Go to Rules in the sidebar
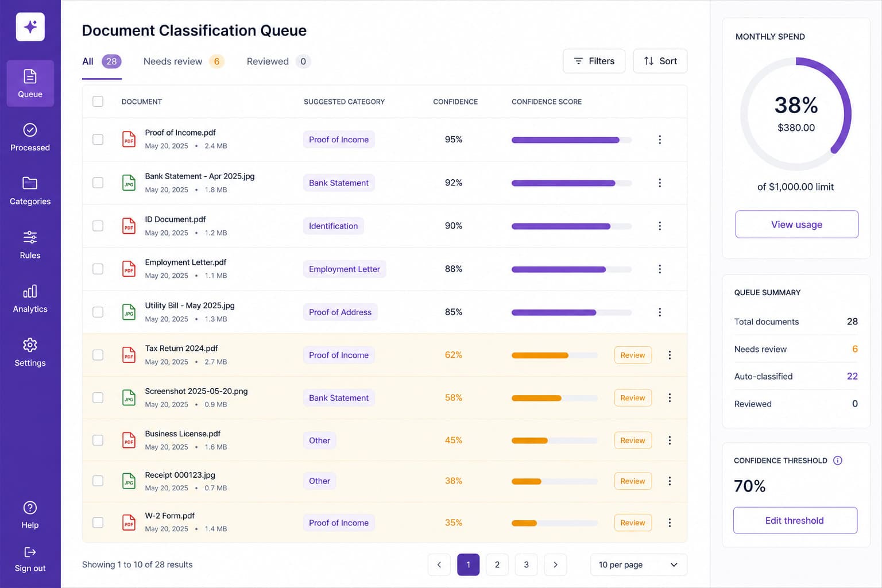The height and width of the screenshot is (588, 882). point(30,245)
